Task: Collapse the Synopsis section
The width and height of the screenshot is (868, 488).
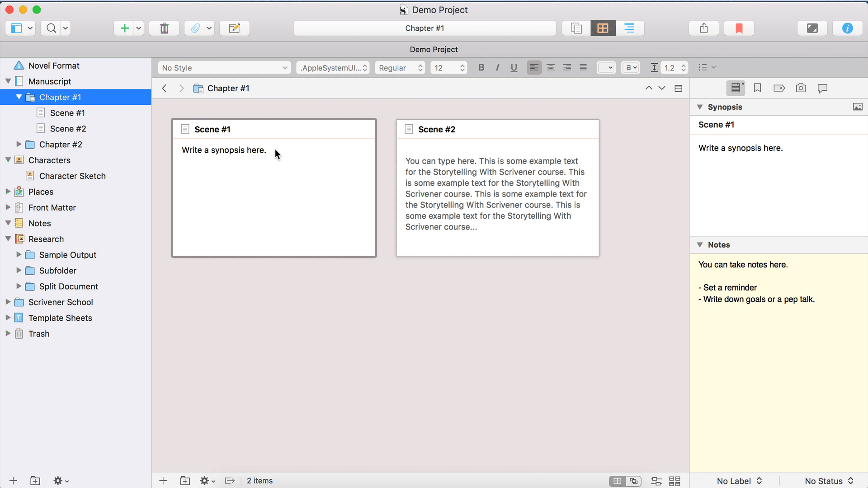Action: tap(700, 107)
